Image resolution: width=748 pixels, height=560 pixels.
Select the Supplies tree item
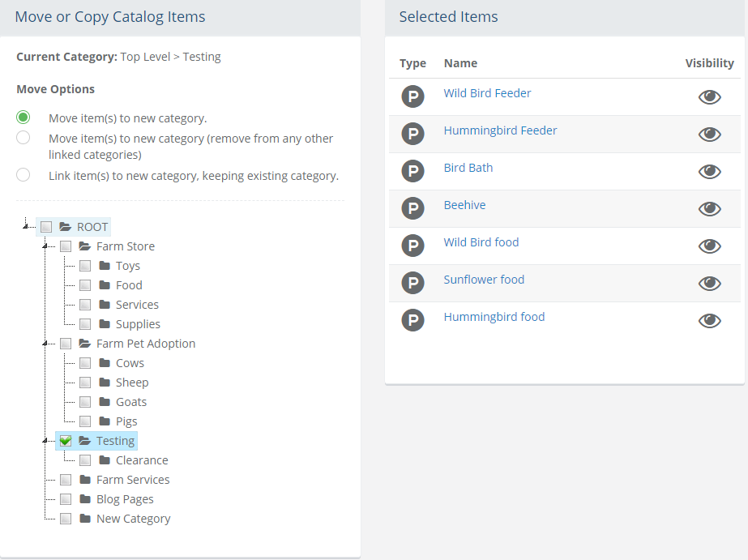tap(138, 324)
